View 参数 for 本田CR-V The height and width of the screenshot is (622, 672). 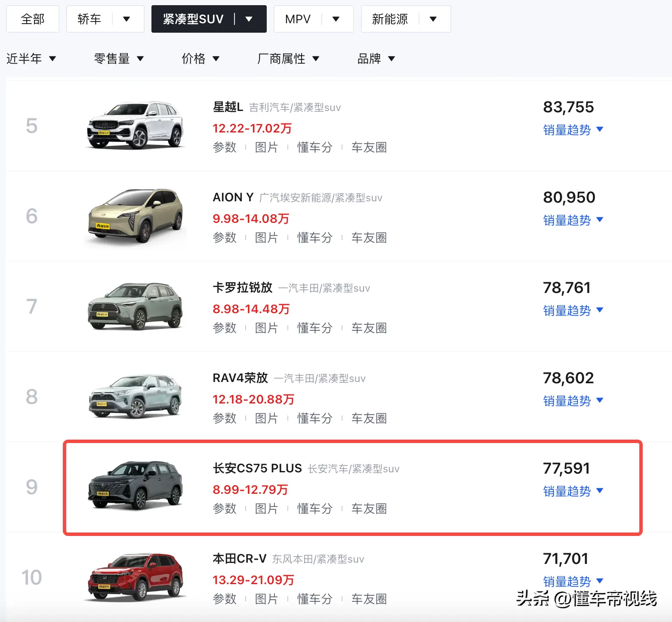pos(225,599)
